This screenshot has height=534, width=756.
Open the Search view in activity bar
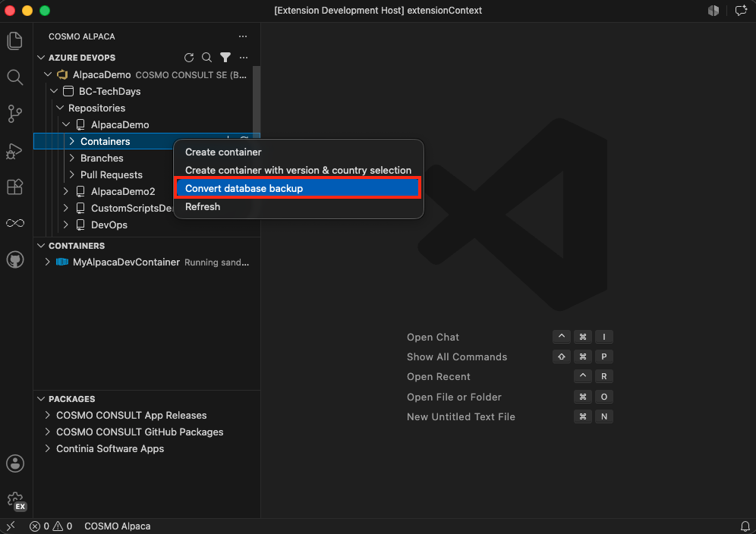(15, 77)
